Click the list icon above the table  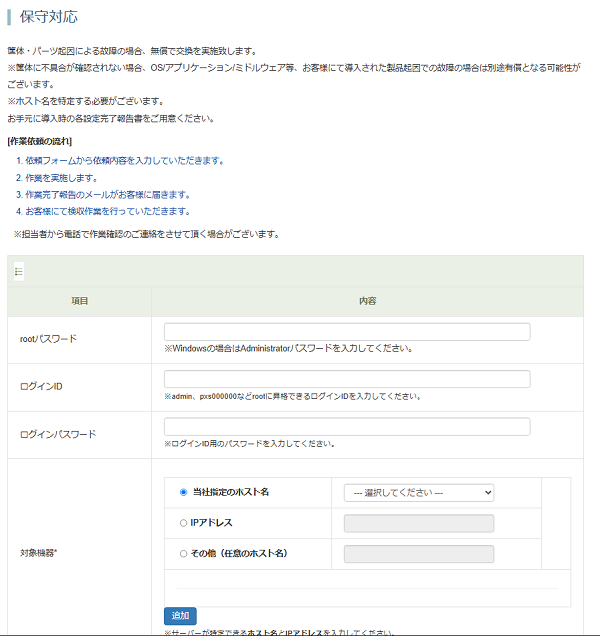pos(19,272)
